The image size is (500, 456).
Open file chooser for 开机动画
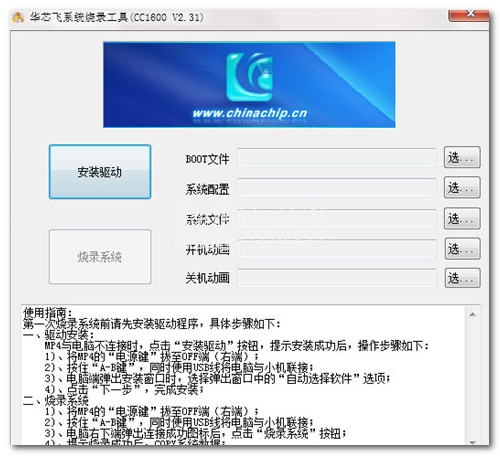pyautogui.click(x=462, y=249)
